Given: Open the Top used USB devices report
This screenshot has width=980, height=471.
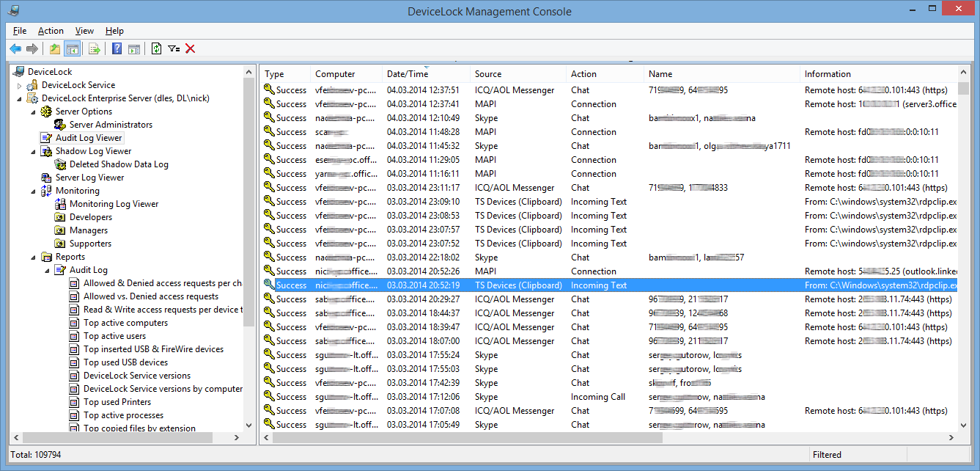Looking at the screenshot, I should tap(125, 362).
